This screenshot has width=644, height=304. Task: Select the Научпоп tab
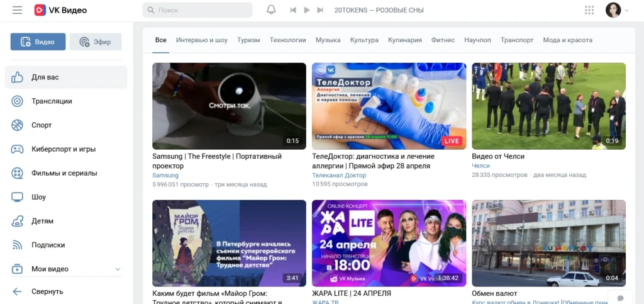coord(477,40)
